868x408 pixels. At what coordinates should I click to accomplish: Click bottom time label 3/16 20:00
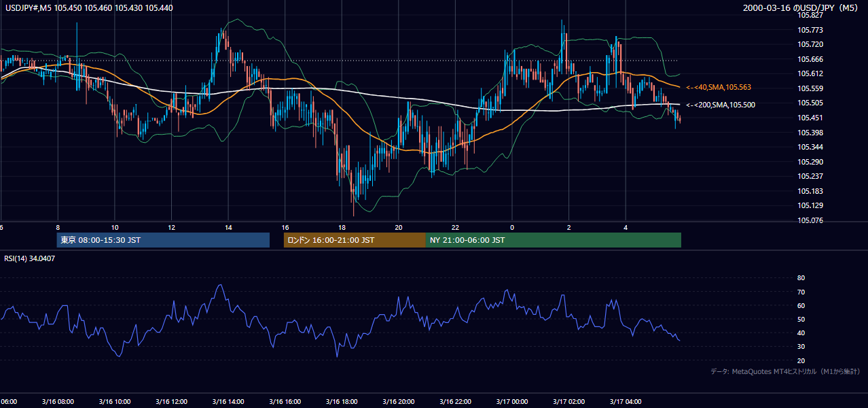click(398, 401)
